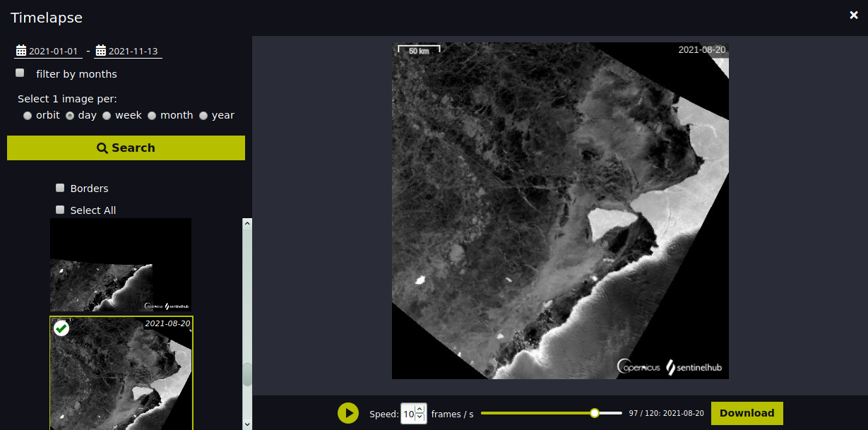
Task: Select one image per week
Action: click(107, 115)
